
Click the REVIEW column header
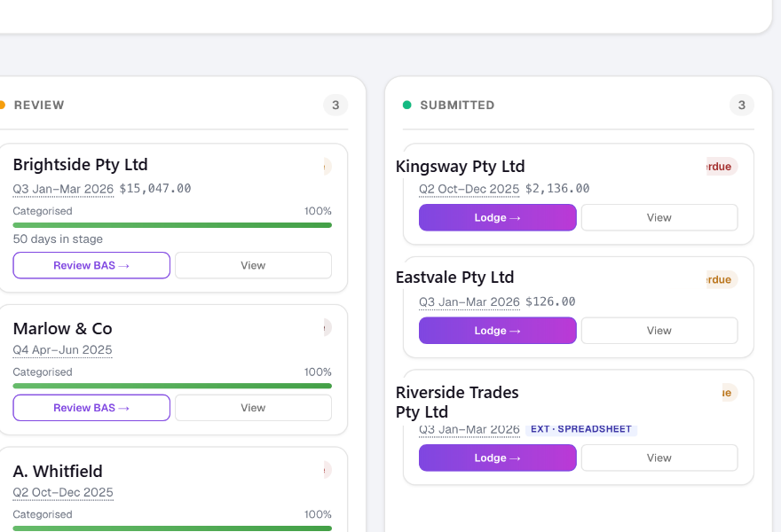pyautogui.click(x=39, y=105)
